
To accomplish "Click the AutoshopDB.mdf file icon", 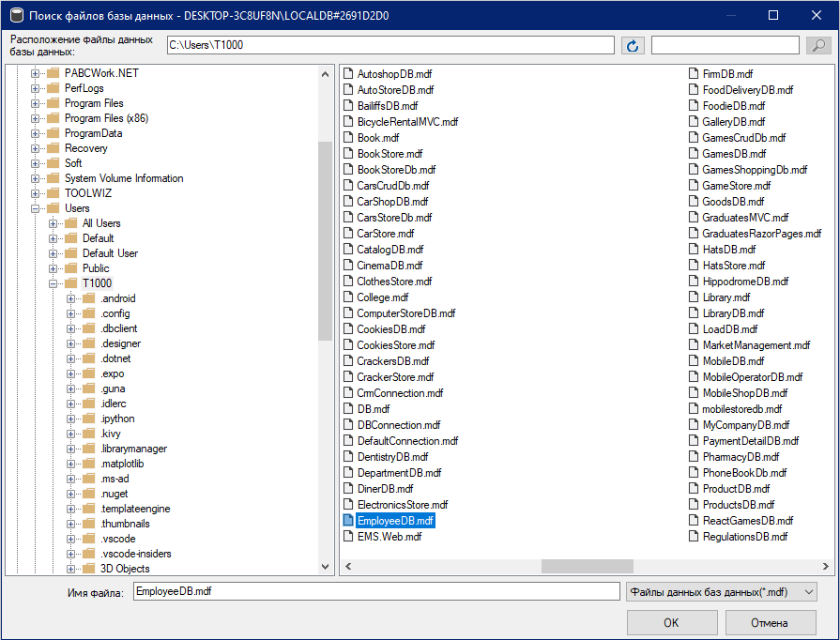I will point(348,74).
